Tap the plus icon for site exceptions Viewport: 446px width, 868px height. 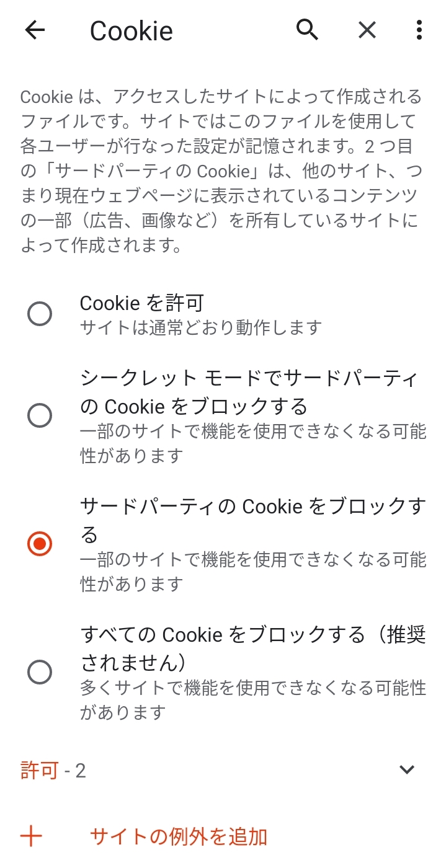(30, 836)
